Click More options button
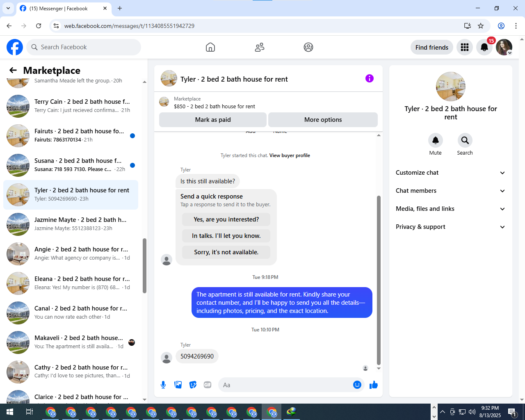The width and height of the screenshot is (525, 420). point(323,120)
